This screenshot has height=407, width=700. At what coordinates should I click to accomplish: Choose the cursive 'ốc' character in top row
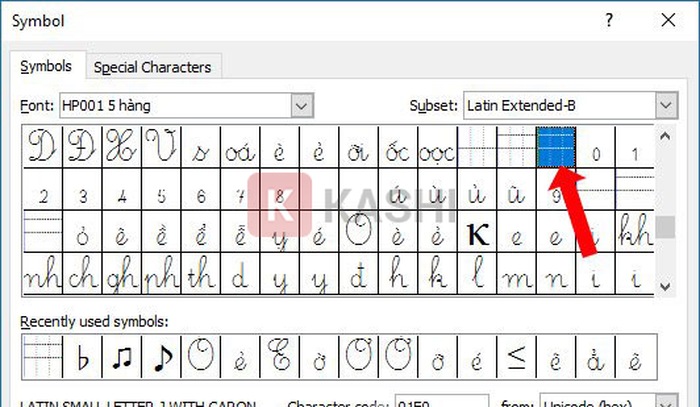click(x=399, y=148)
